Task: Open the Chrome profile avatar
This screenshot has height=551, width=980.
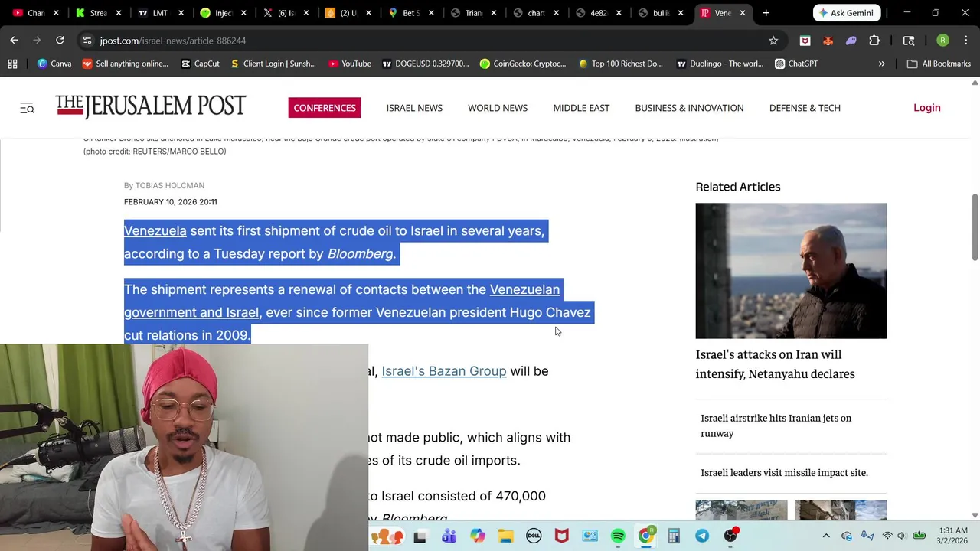Action: pyautogui.click(x=943, y=41)
